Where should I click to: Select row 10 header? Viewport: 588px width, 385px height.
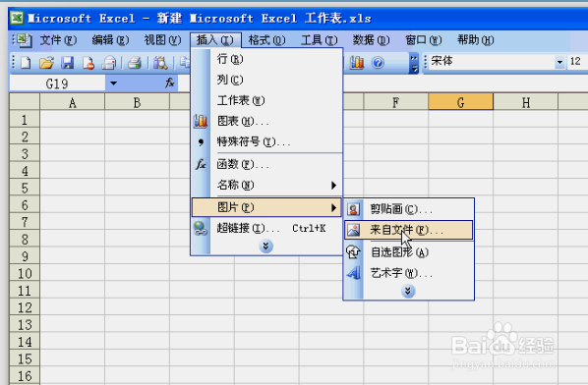(x=25, y=273)
